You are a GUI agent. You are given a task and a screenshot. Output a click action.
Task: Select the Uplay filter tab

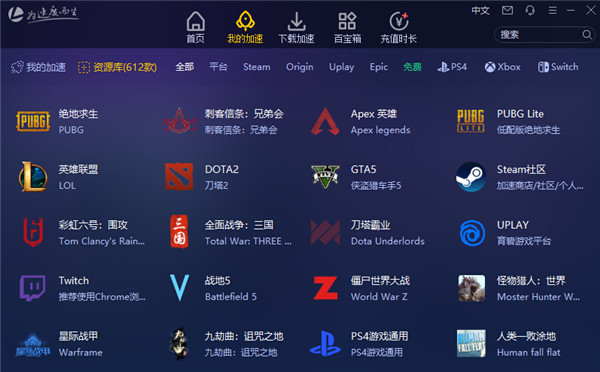click(341, 67)
